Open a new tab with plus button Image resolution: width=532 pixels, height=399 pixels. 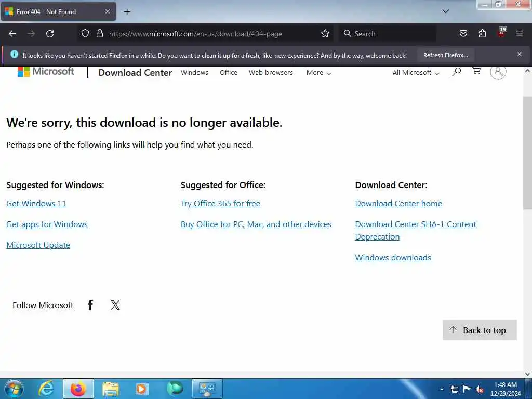[127, 12]
